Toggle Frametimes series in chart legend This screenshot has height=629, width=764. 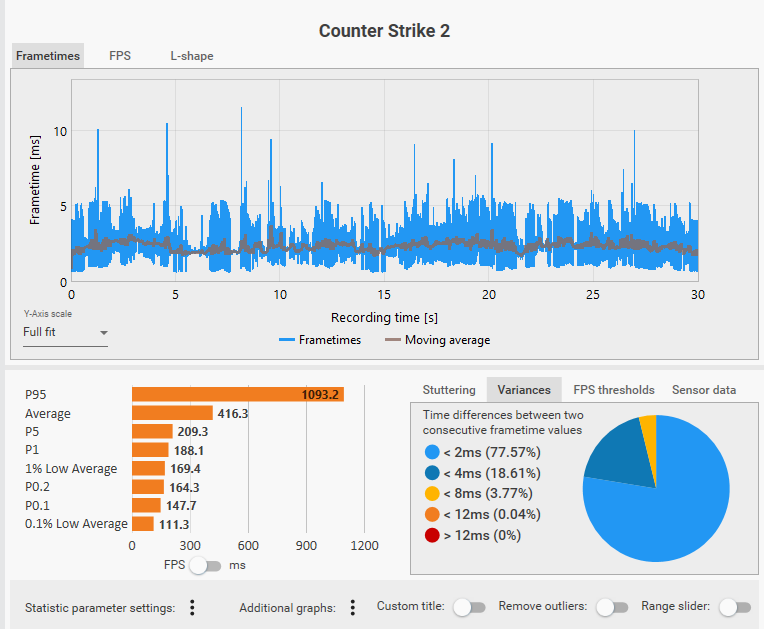click(320, 340)
